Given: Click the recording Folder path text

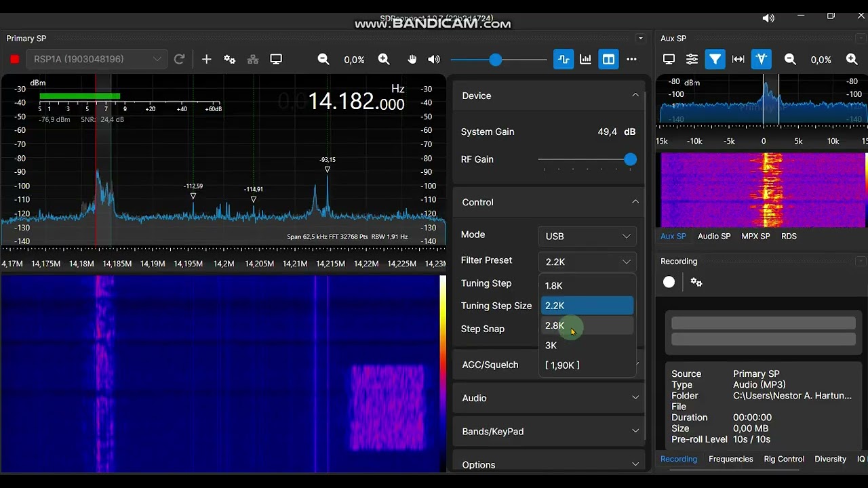Looking at the screenshot, I should (x=792, y=396).
